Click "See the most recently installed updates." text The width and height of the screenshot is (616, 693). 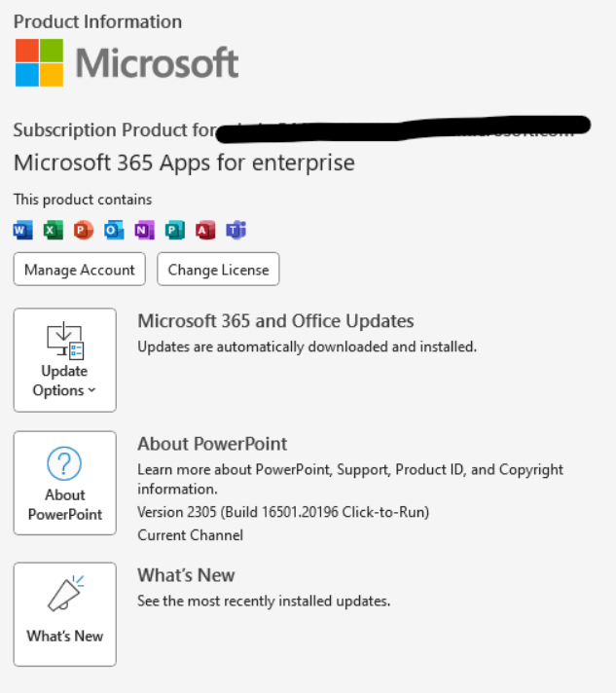(x=264, y=602)
